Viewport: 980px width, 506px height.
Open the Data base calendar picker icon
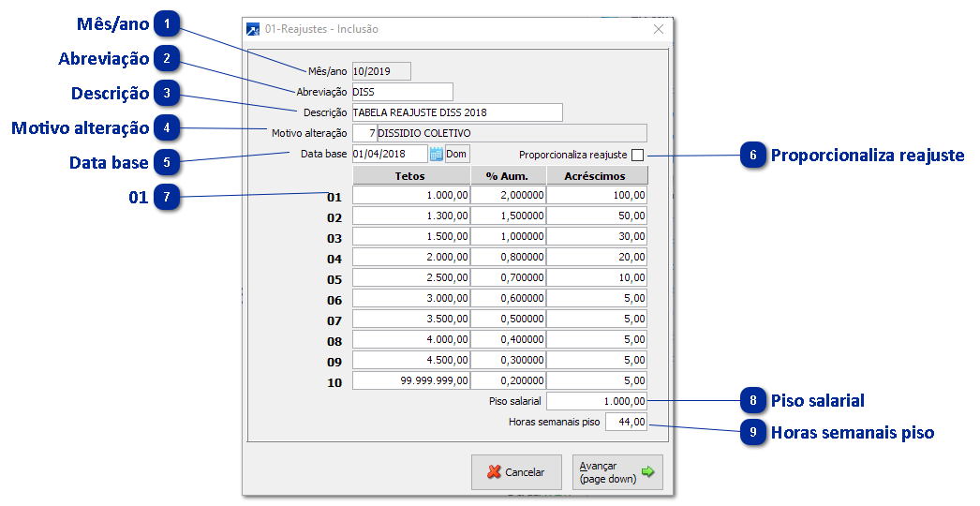pos(436,155)
